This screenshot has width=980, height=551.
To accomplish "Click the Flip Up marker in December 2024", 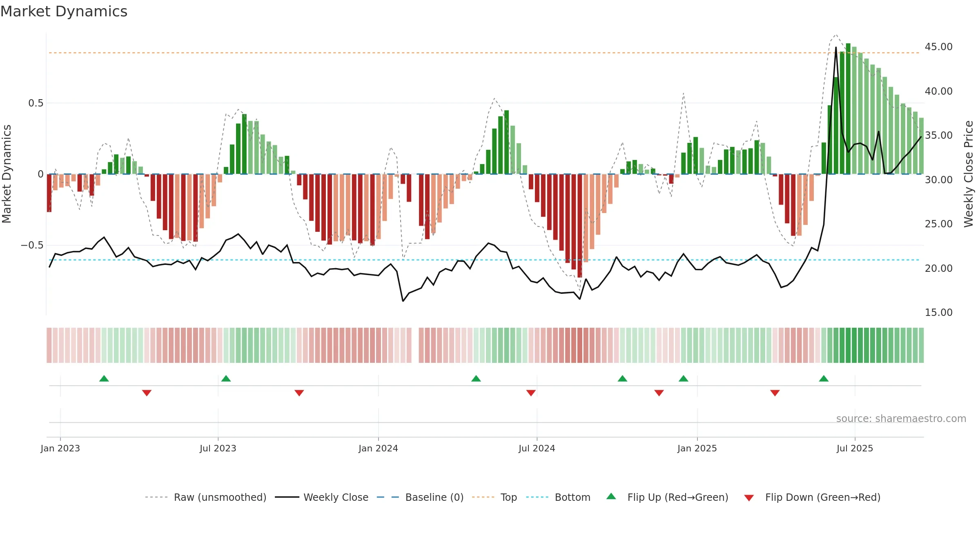I will coord(684,378).
